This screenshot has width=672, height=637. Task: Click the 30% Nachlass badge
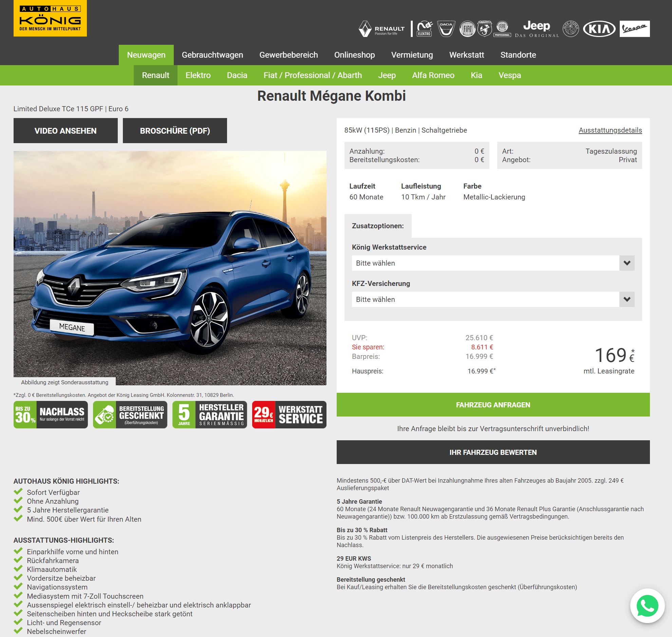click(51, 414)
